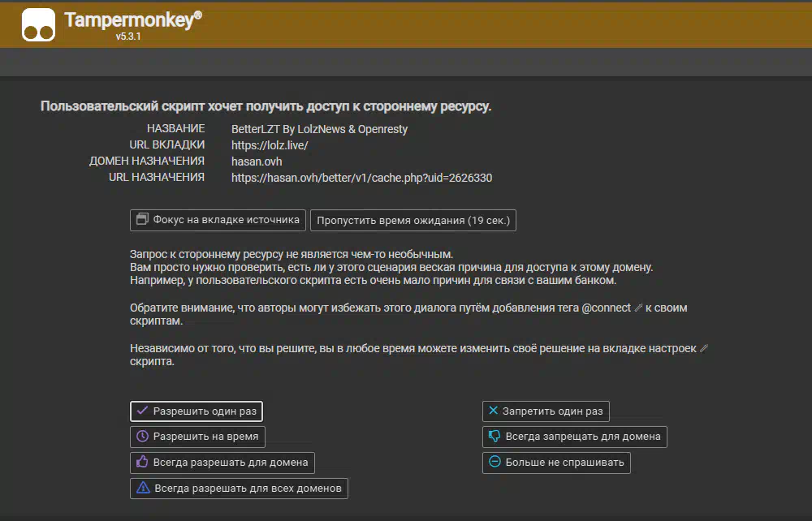Viewport: 812px width, 521px height.
Task: Click the Tampermonkey logo icon
Action: tap(38, 24)
